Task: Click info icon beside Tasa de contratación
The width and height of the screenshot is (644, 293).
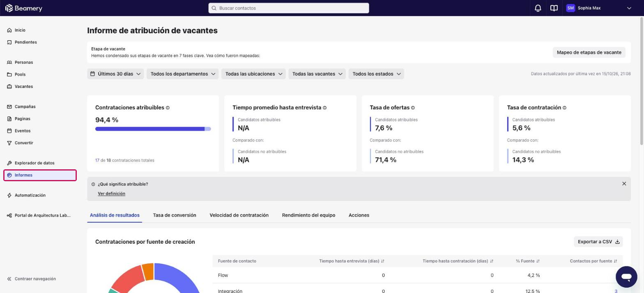Action: tap(564, 108)
